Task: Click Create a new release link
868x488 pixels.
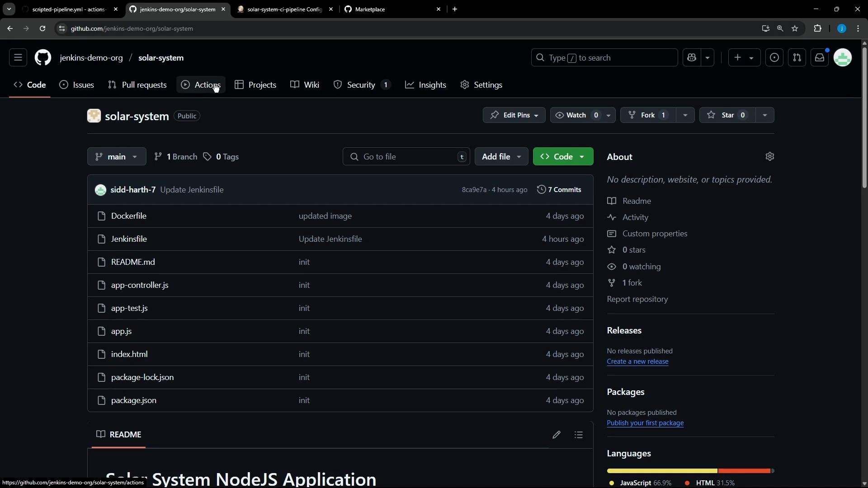Action: pos(637,361)
